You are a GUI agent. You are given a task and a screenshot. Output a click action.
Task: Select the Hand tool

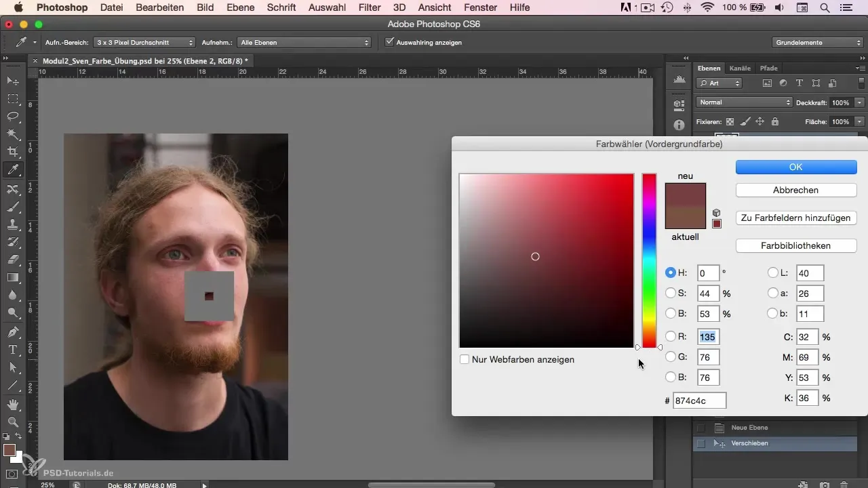tap(12, 405)
